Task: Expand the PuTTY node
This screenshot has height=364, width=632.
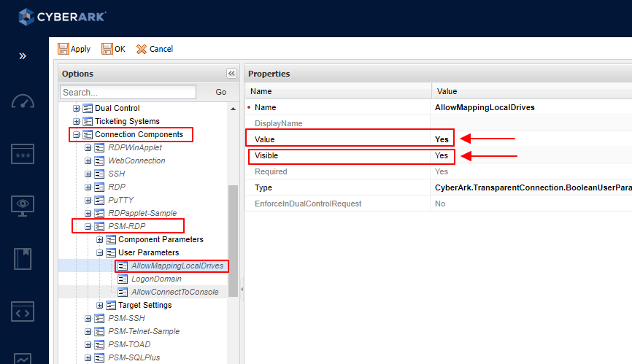Action: (88, 200)
